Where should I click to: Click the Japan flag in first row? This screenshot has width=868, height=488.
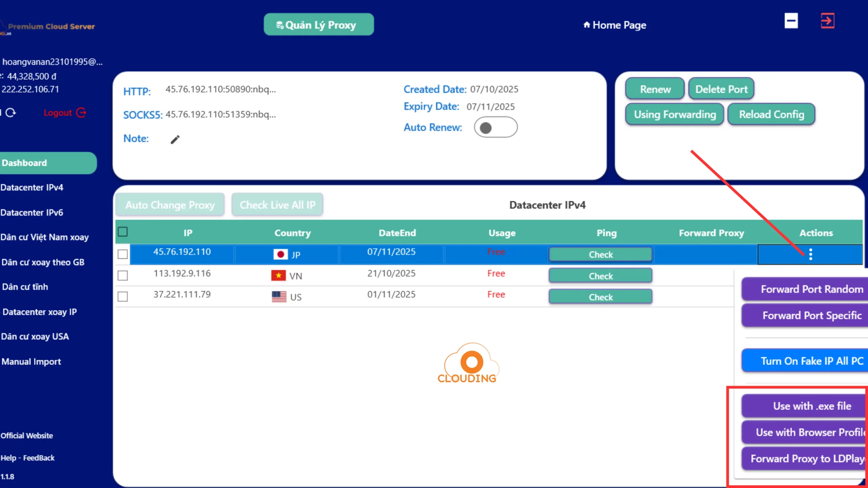click(280, 254)
